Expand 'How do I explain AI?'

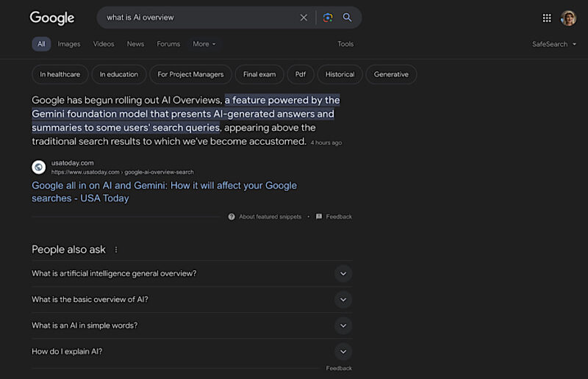point(192,352)
